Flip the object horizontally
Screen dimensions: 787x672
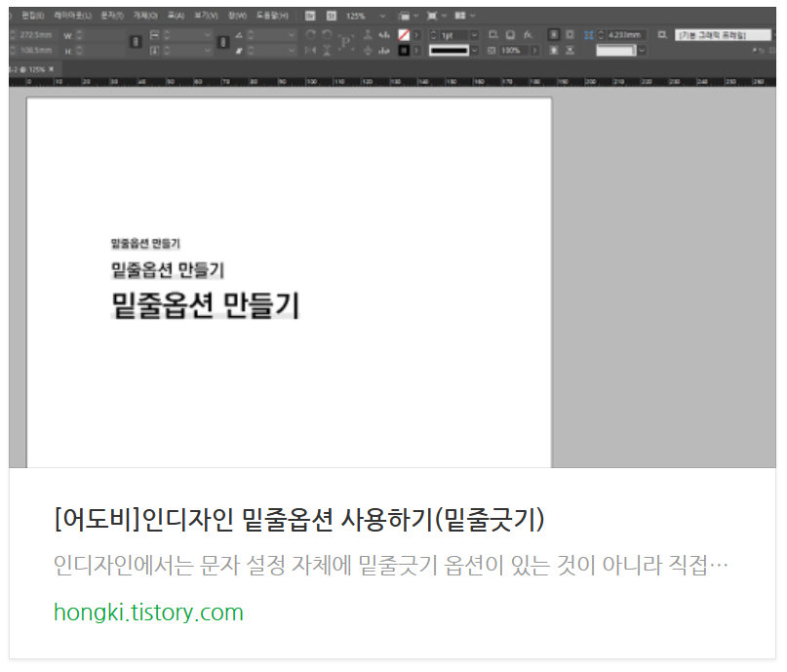[311, 50]
